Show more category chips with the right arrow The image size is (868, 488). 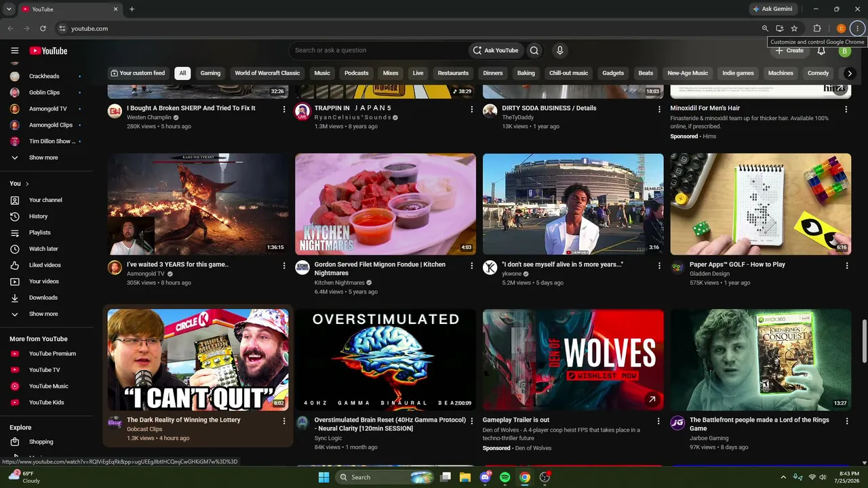click(x=849, y=73)
